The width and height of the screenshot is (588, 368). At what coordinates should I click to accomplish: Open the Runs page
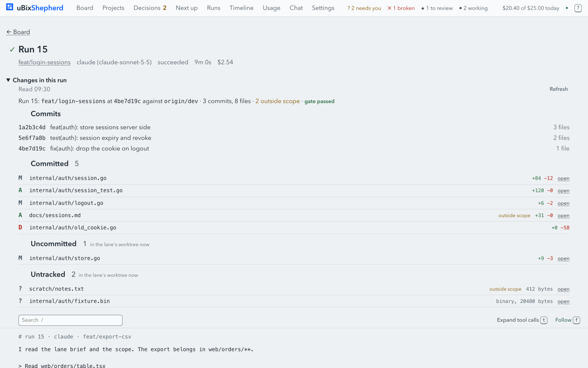tap(214, 8)
